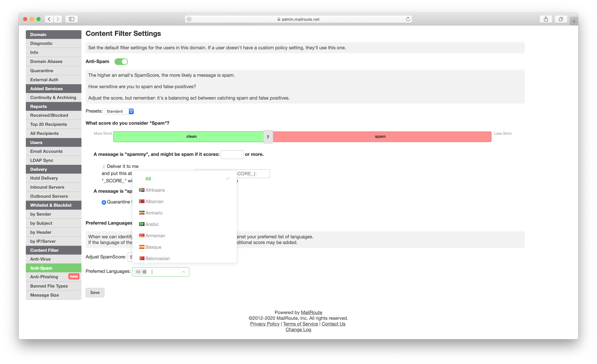The width and height of the screenshot is (597, 364).
Task: Open Quarantine in the sidebar
Action: click(x=53, y=71)
